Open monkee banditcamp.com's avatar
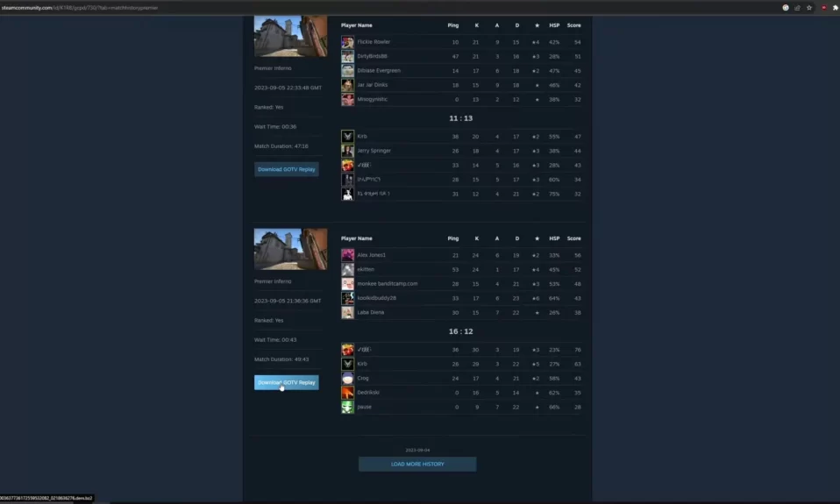 pyautogui.click(x=348, y=284)
